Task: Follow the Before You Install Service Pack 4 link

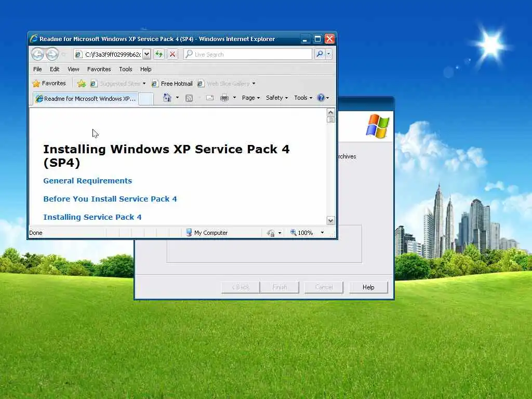Action: pos(110,199)
